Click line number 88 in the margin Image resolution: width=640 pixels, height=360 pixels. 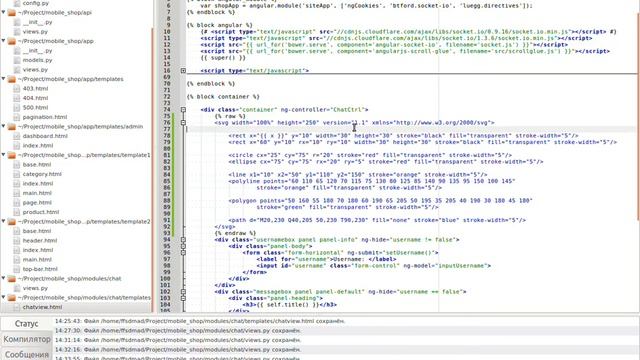click(x=167, y=201)
